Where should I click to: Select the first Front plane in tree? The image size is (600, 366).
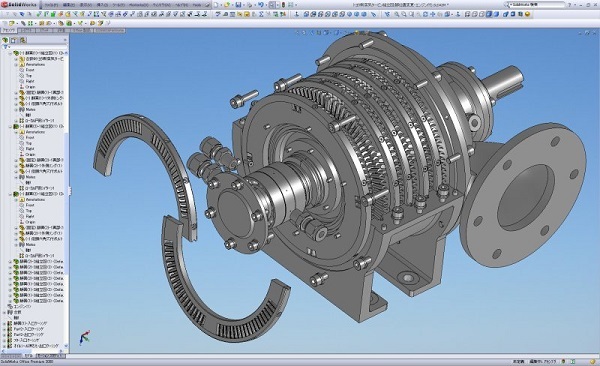click(x=30, y=70)
